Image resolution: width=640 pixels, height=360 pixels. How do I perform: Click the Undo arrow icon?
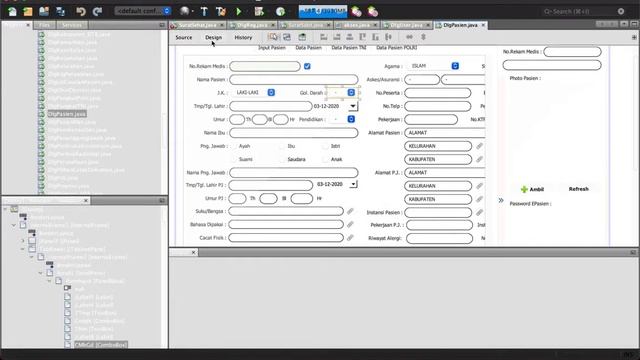pyautogui.click(x=81, y=11)
